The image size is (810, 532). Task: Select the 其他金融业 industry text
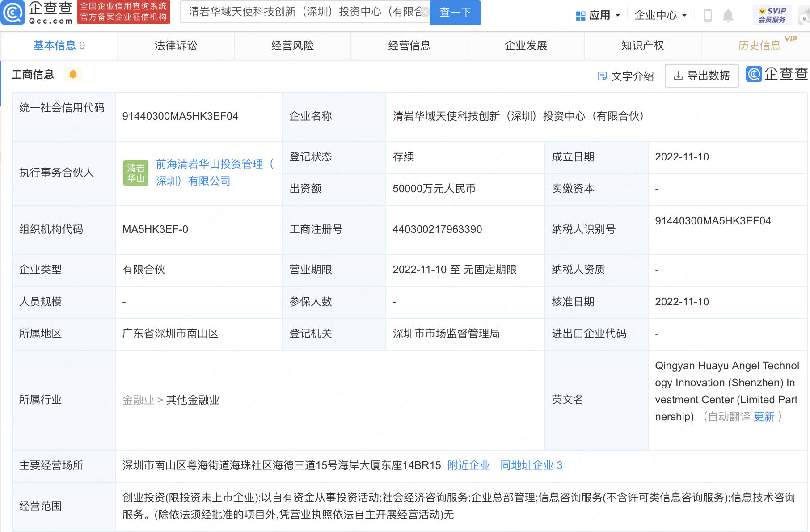click(193, 400)
